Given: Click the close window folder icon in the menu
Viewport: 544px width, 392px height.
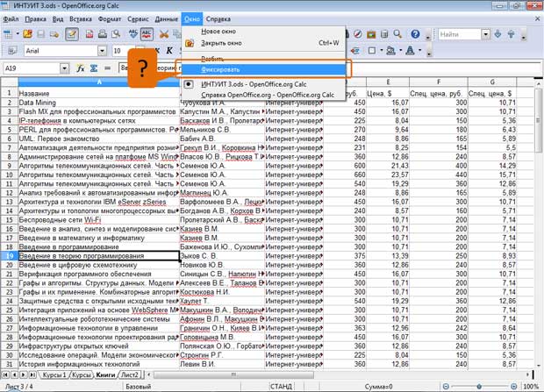Looking at the screenshot, I should (190, 43).
